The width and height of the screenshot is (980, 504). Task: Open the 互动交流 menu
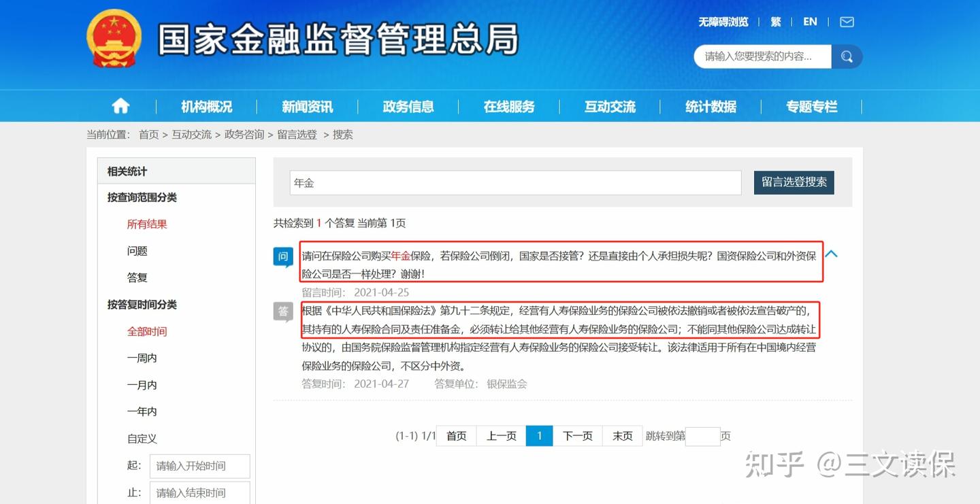(610, 107)
